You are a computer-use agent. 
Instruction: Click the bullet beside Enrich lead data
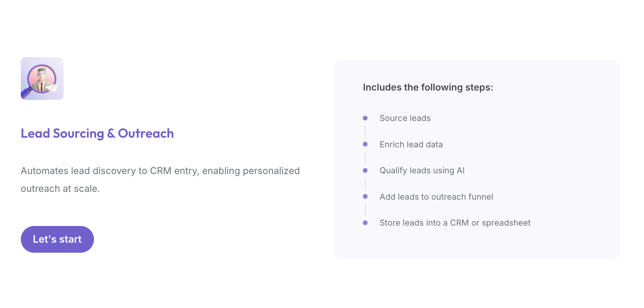pos(365,144)
